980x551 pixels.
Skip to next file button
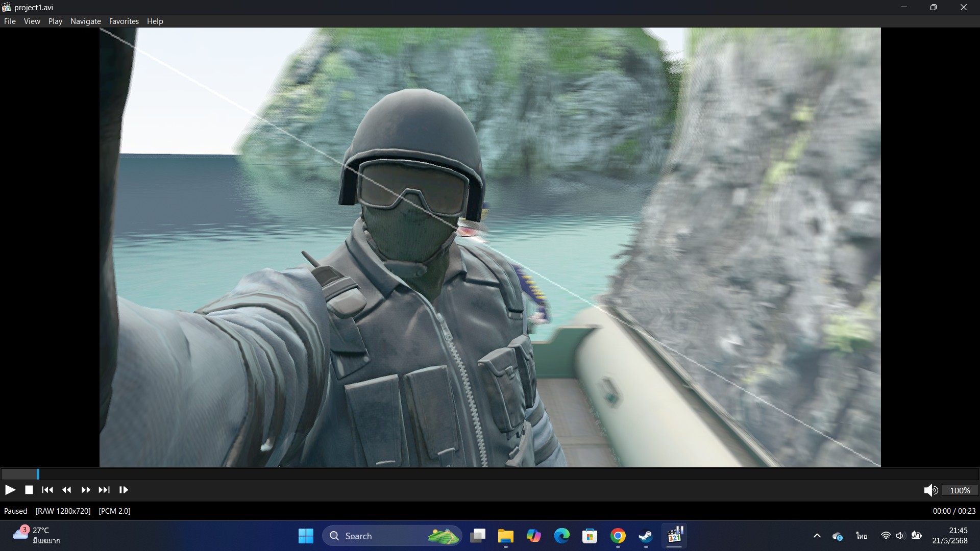[104, 490]
